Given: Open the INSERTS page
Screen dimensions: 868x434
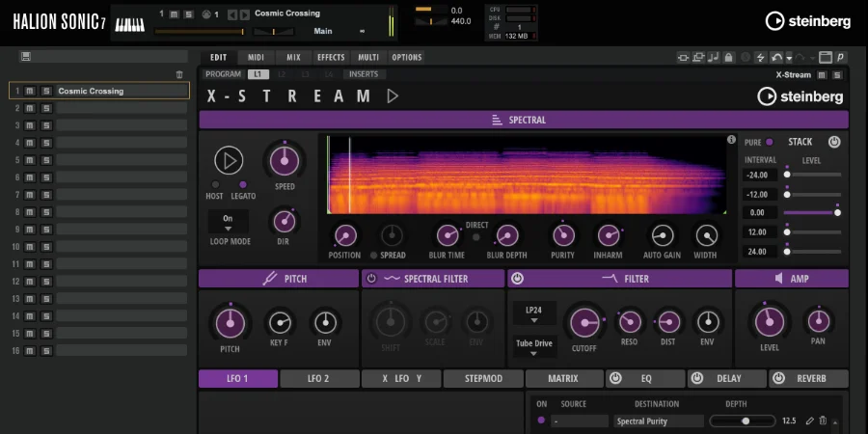Looking at the screenshot, I should point(364,74).
